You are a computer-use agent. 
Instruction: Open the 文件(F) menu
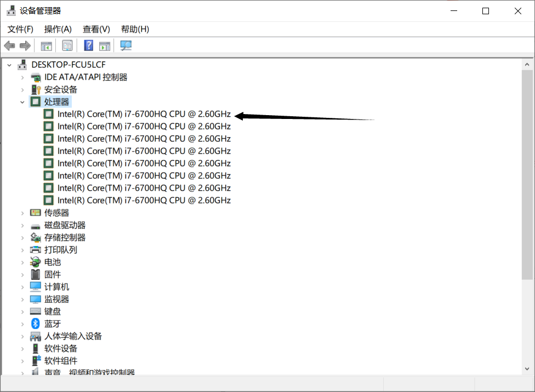pyautogui.click(x=20, y=30)
